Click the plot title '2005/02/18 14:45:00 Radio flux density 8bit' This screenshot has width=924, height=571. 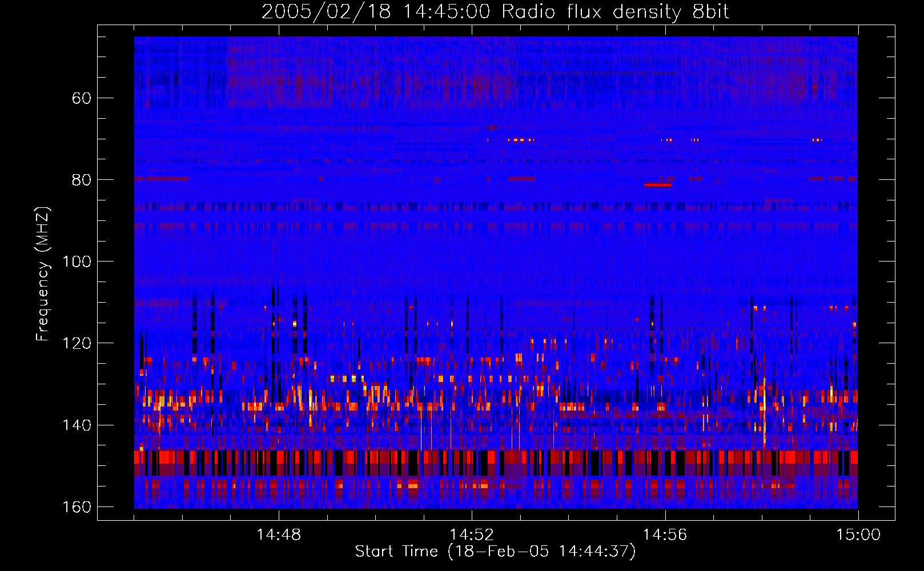click(x=495, y=12)
